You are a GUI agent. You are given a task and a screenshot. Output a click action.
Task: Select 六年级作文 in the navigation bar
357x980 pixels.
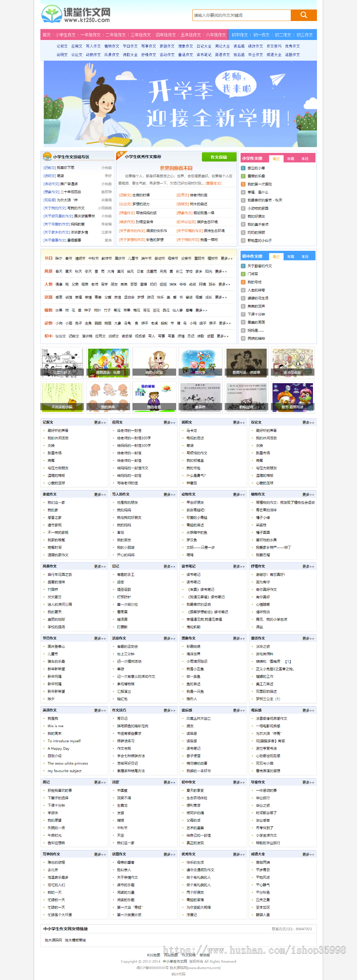215,35
